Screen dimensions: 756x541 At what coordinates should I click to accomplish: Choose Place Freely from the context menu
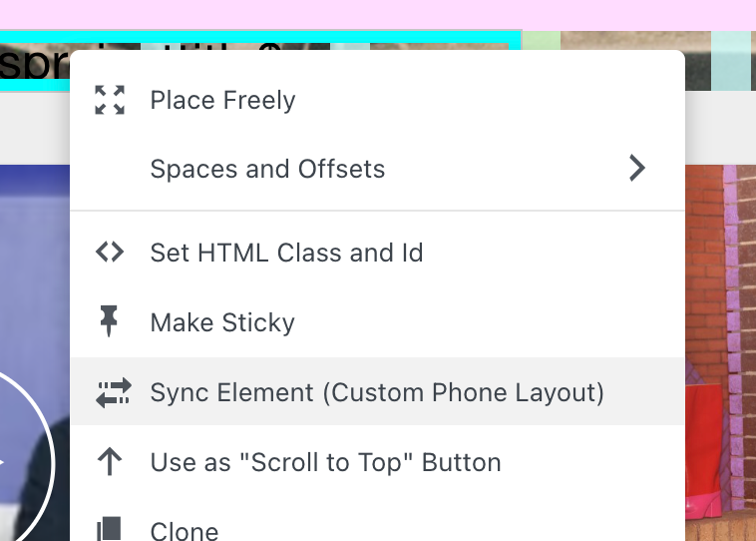[x=222, y=101]
